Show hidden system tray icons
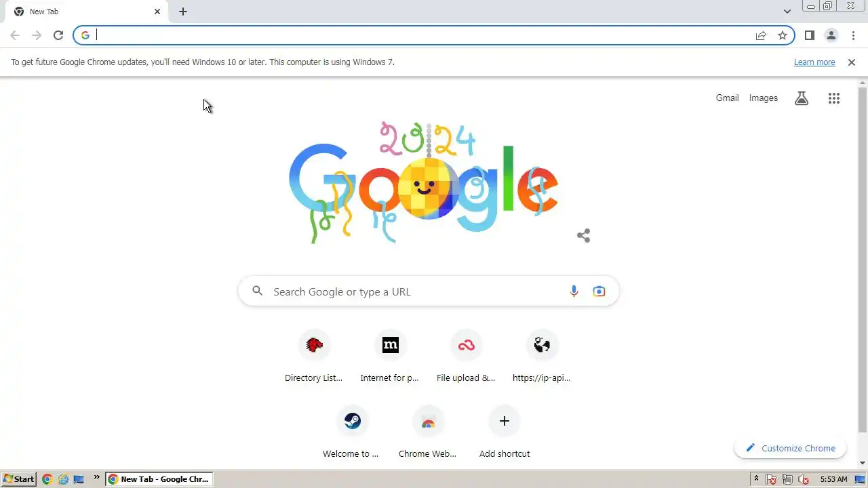Viewport: 868px width, 488px height. [x=756, y=479]
